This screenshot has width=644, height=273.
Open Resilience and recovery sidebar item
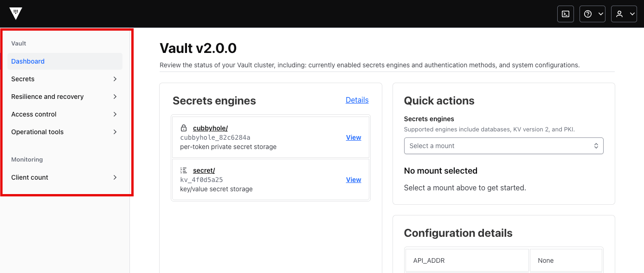[65, 97]
